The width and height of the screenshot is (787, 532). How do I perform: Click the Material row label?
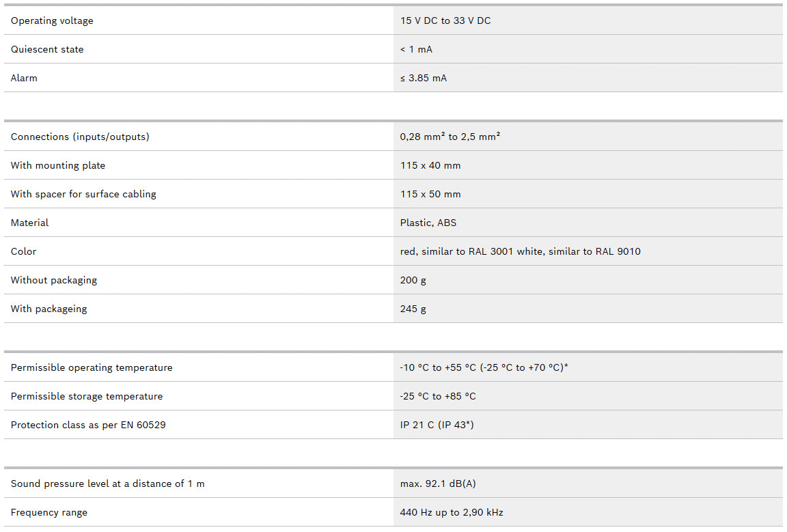click(30, 223)
